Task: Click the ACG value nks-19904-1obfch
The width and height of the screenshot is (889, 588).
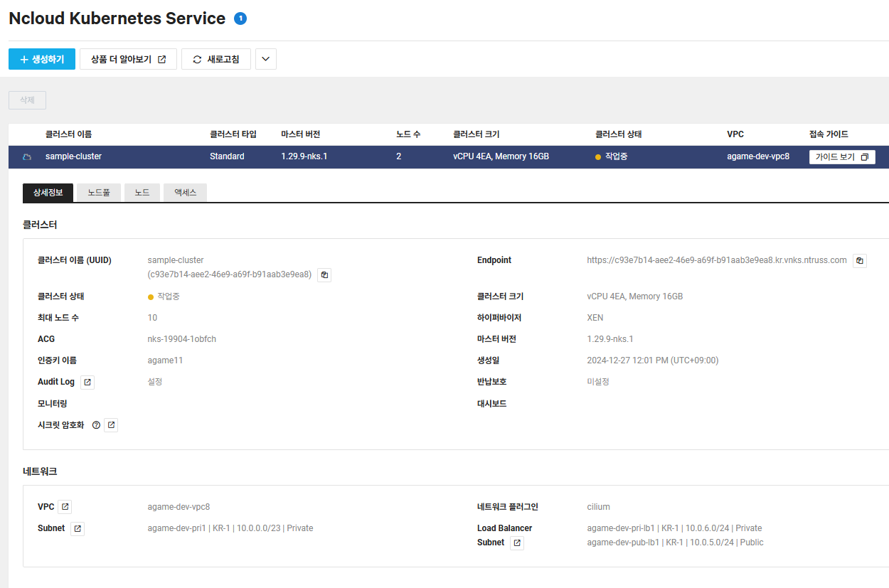Action: [x=182, y=339]
